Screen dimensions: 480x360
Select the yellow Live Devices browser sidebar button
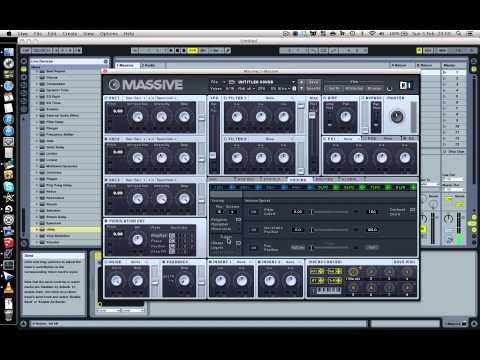click(x=24, y=69)
